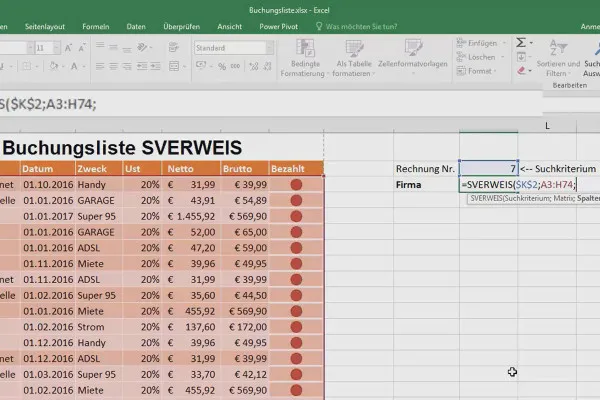Open the Seitenlayout ribbon tab
The width and height of the screenshot is (600, 400).
(x=45, y=26)
